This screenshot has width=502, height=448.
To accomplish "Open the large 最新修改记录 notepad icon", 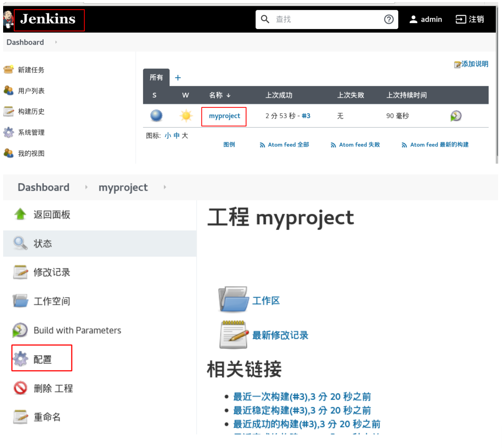I will [233, 335].
